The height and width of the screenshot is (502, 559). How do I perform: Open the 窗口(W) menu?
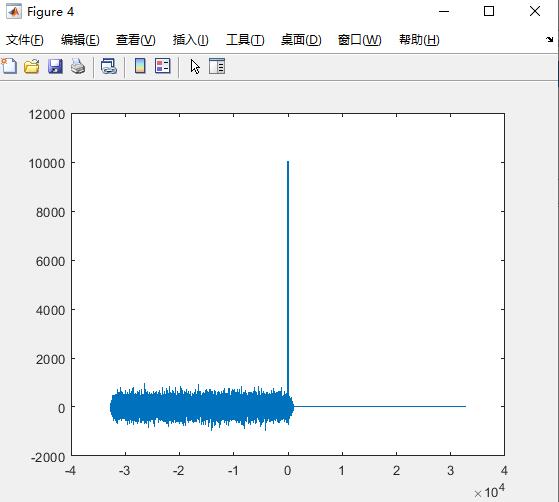359,40
